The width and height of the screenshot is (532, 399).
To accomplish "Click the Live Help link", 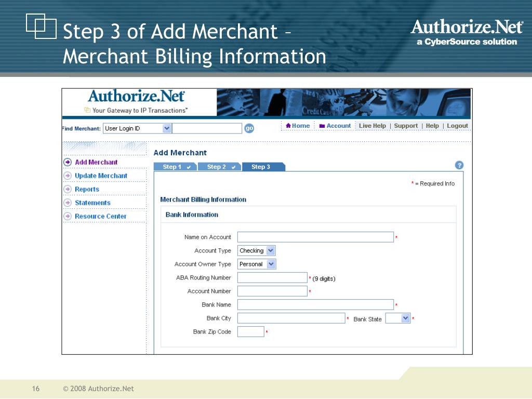I will 373,126.
